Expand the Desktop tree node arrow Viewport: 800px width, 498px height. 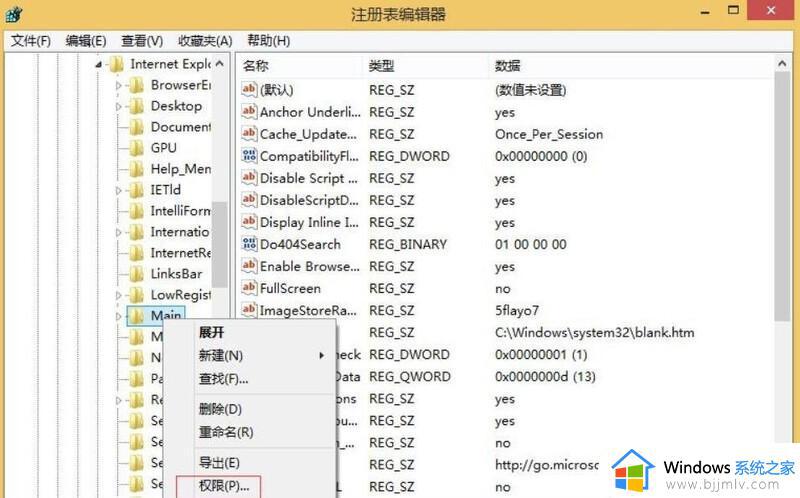(x=118, y=107)
